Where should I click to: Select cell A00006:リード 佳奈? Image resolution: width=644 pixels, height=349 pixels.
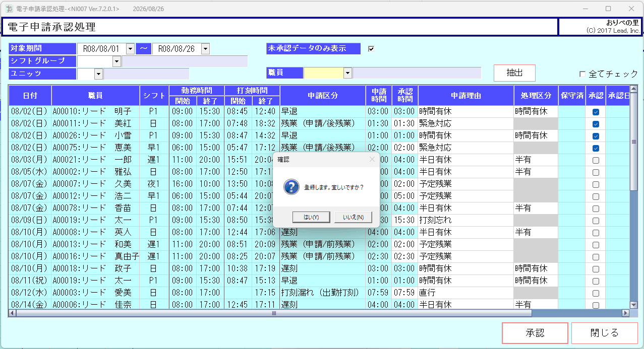(96, 305)
